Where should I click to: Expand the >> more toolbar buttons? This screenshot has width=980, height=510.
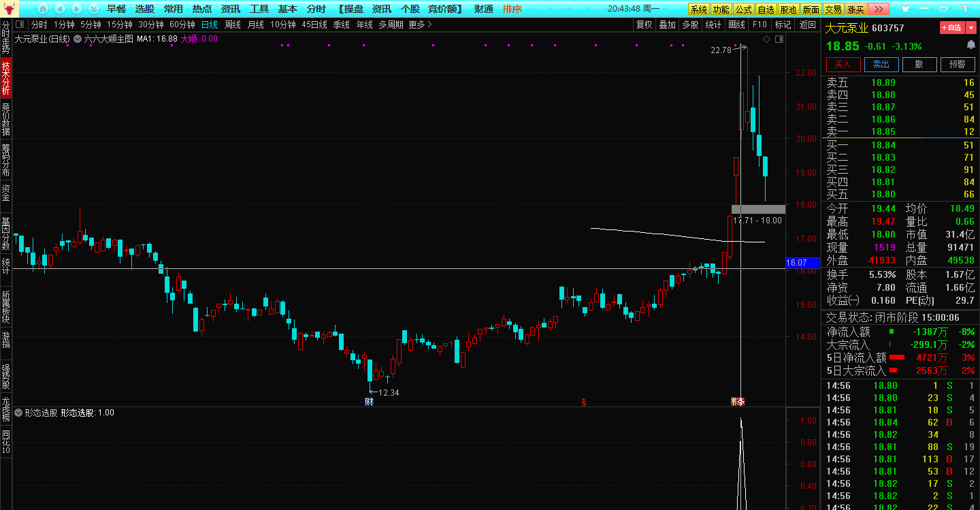pos(878,9)
